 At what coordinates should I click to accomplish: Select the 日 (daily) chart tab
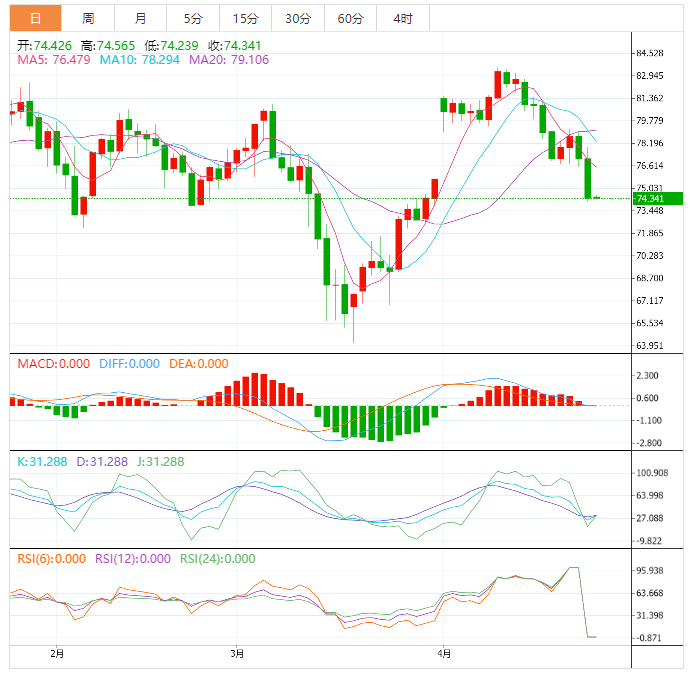35,18
